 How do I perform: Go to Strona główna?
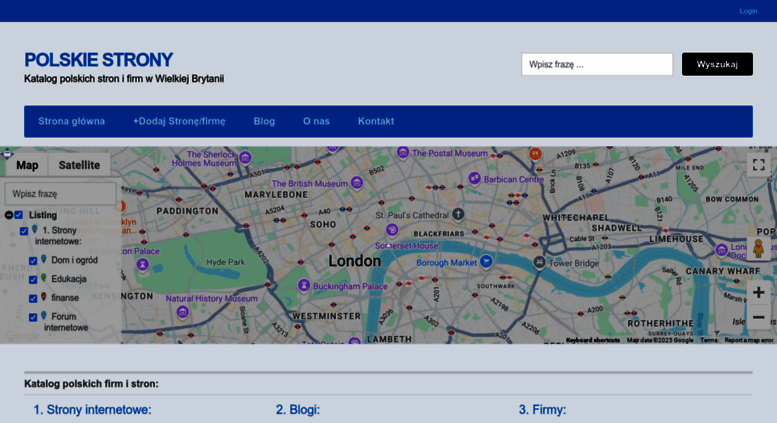click(x=72, y=121)
